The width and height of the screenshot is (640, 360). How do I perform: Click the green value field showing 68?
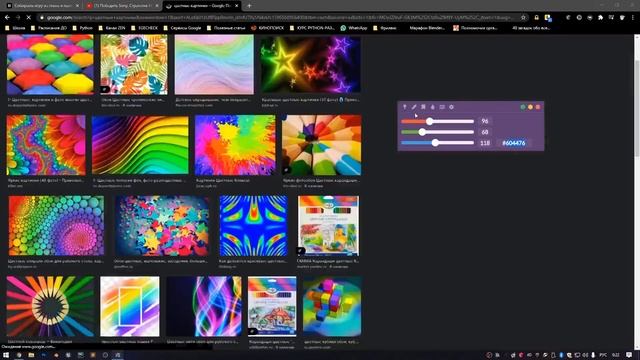485,132
